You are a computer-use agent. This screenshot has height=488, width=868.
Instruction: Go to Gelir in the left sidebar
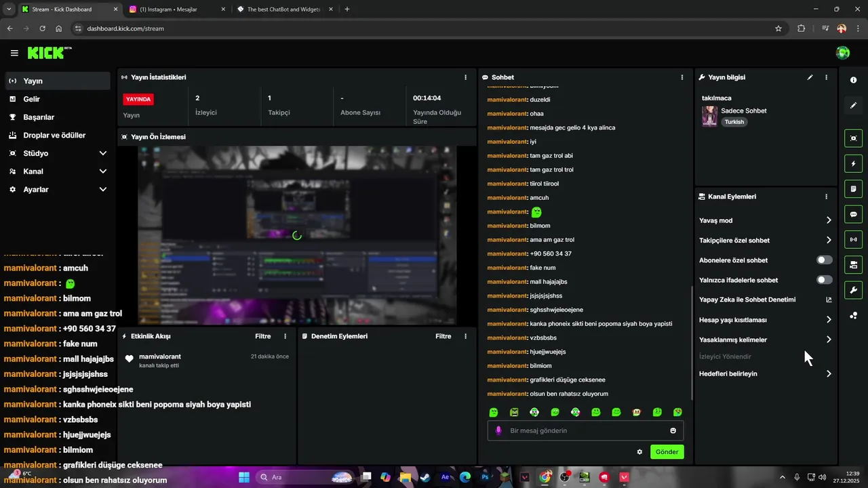(x=57, y=99)
